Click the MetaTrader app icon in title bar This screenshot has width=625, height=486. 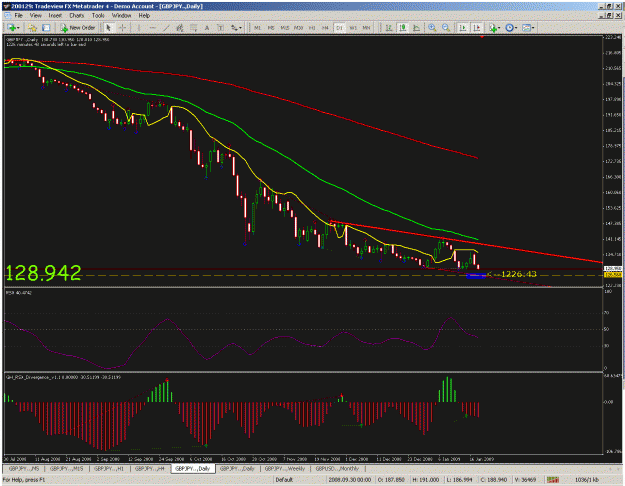pos(6,6)
